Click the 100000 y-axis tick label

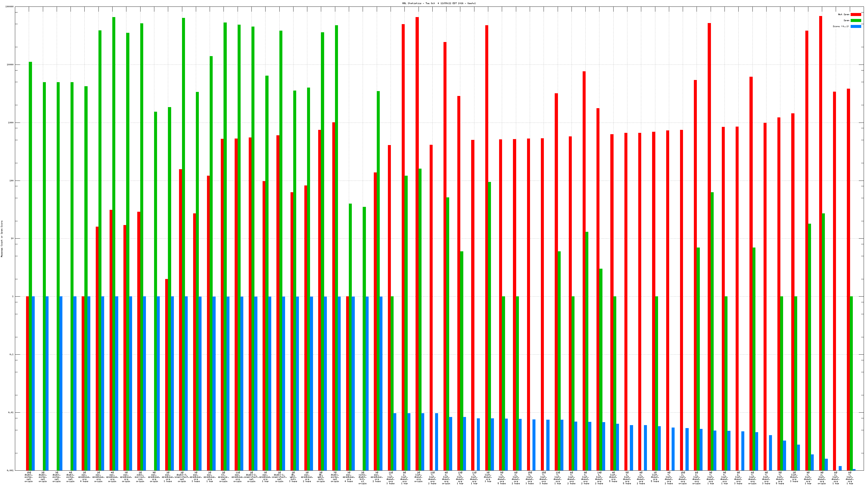pyautogui.click(x=10, y=7)
